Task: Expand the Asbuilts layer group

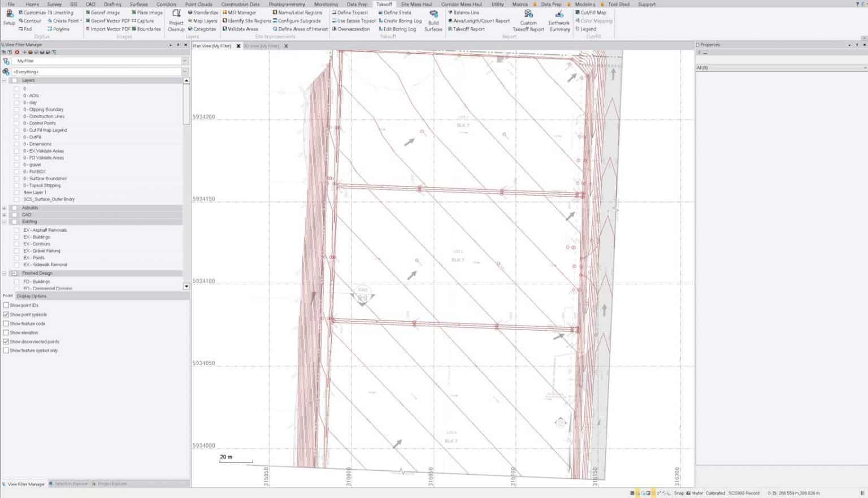Action: click(x=4, y=207)
